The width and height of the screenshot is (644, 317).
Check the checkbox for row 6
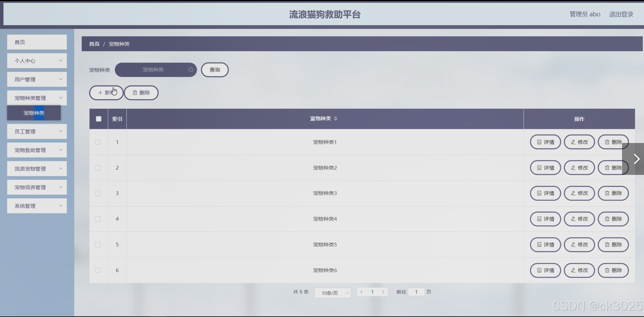tap(98, 270)
